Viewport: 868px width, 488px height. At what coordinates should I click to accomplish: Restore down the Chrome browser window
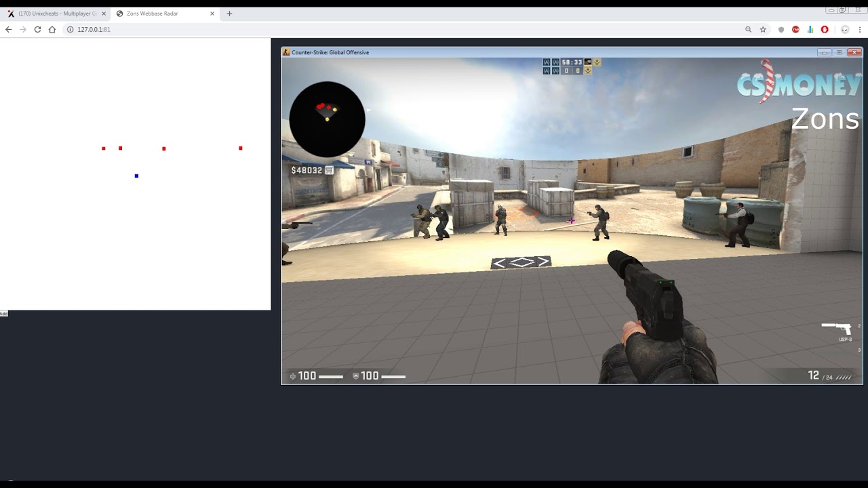pos(843,10)
